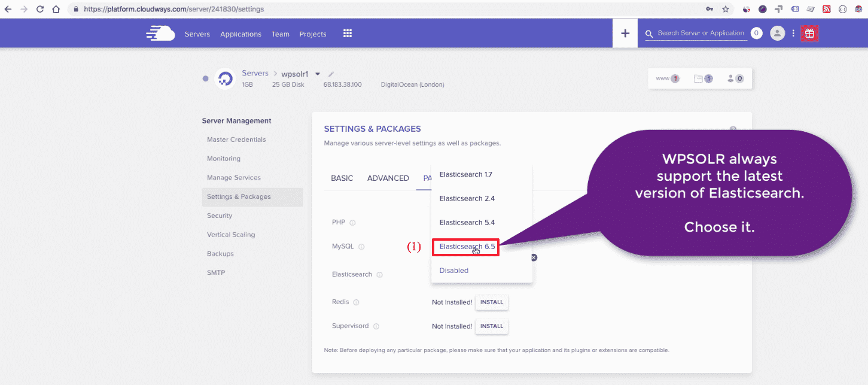This screenshot has width=868, height=385.
Task: Click the DigitalOcean (London) text
Action: point(413,85)
